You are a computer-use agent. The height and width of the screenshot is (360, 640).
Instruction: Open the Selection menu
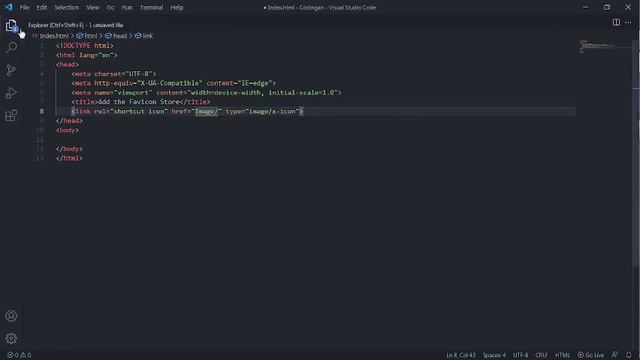pos(67,7)
